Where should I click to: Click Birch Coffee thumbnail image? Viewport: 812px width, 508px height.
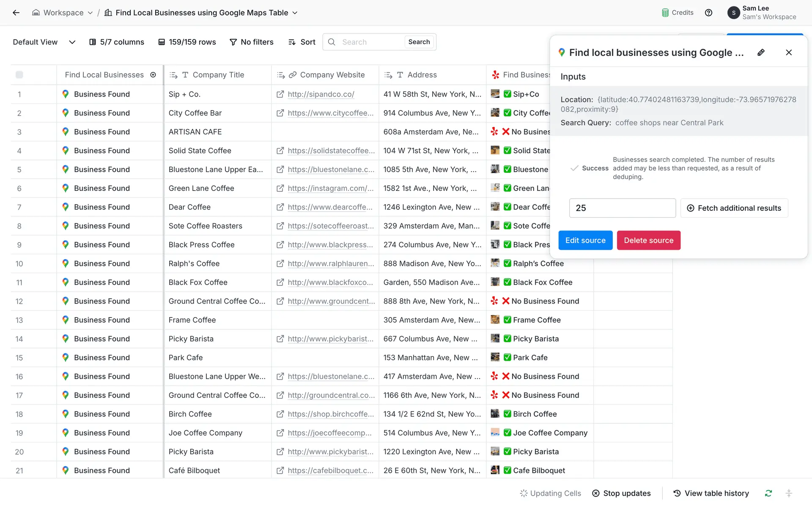(495, 414)
